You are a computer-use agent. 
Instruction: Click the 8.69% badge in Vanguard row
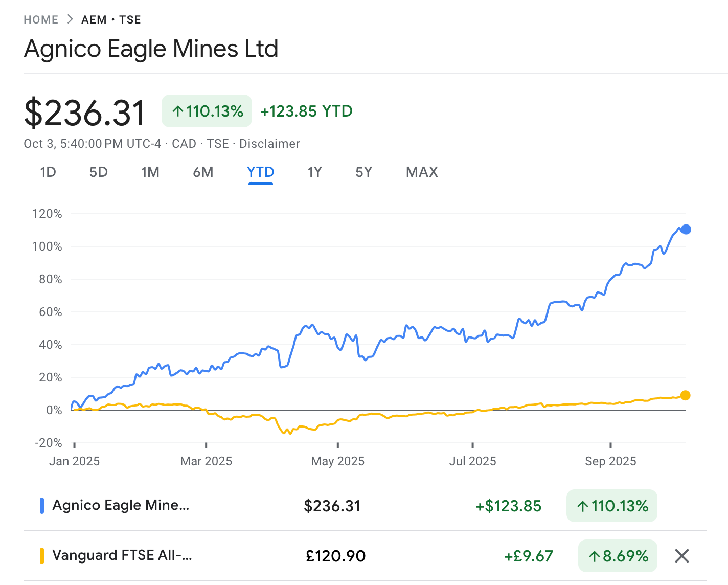[618, 556]
